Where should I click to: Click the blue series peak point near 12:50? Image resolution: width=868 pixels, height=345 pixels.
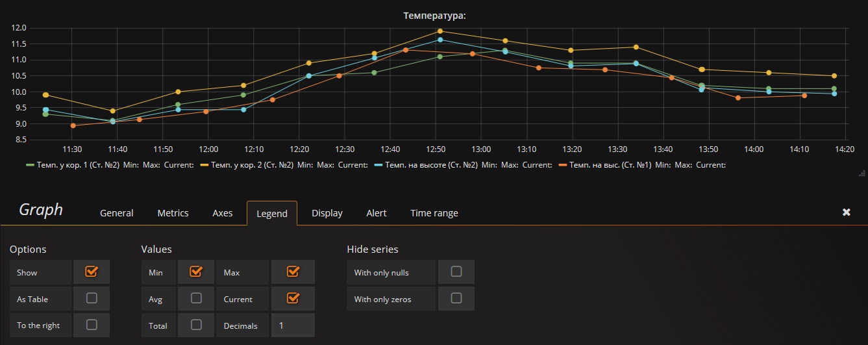tap(440, 40)
